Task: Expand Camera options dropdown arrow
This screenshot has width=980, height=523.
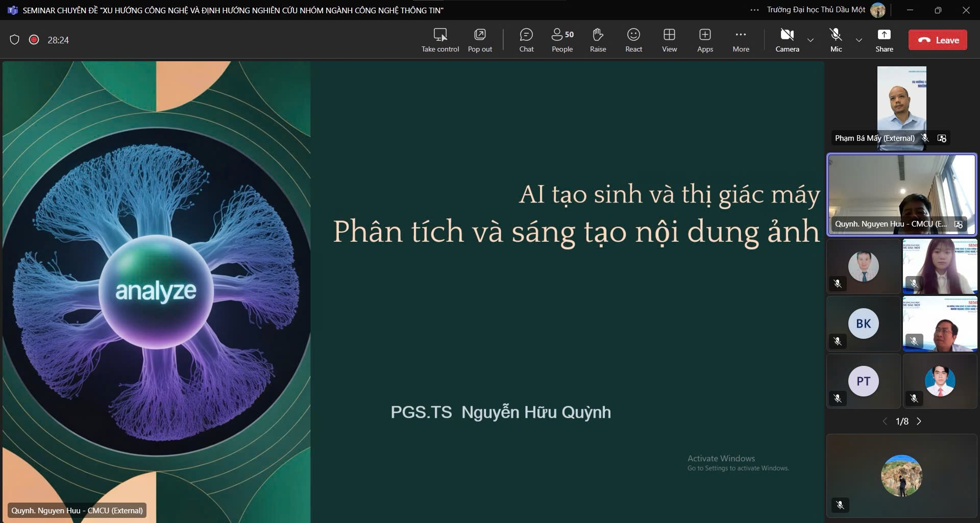Action: (811, 40)
